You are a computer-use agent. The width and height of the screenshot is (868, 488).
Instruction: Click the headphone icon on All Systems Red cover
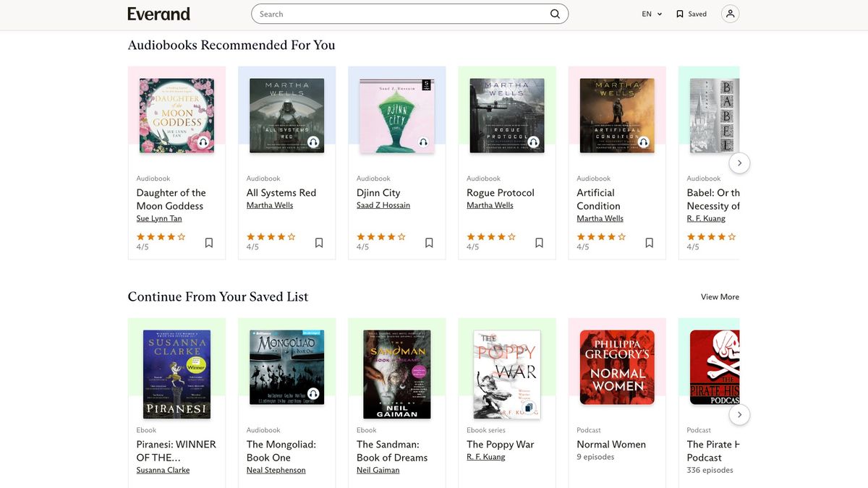point(313,142)
